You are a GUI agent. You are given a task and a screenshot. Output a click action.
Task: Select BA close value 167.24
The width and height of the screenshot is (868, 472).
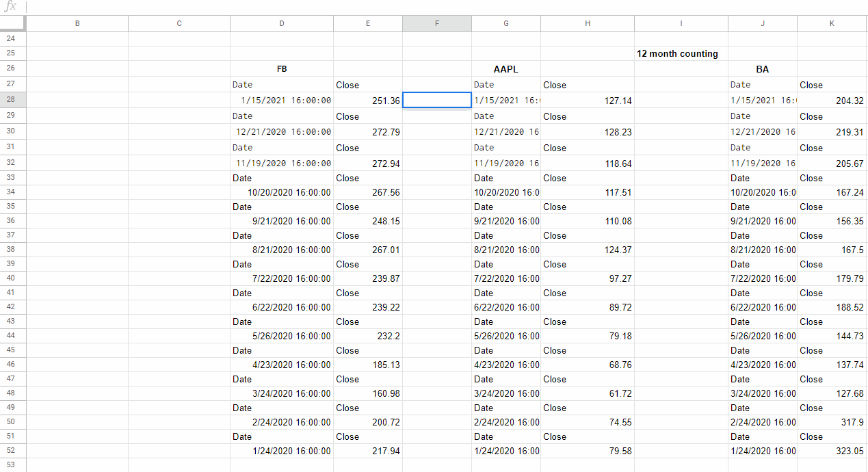pyautogui.click(x=832, y=193)
